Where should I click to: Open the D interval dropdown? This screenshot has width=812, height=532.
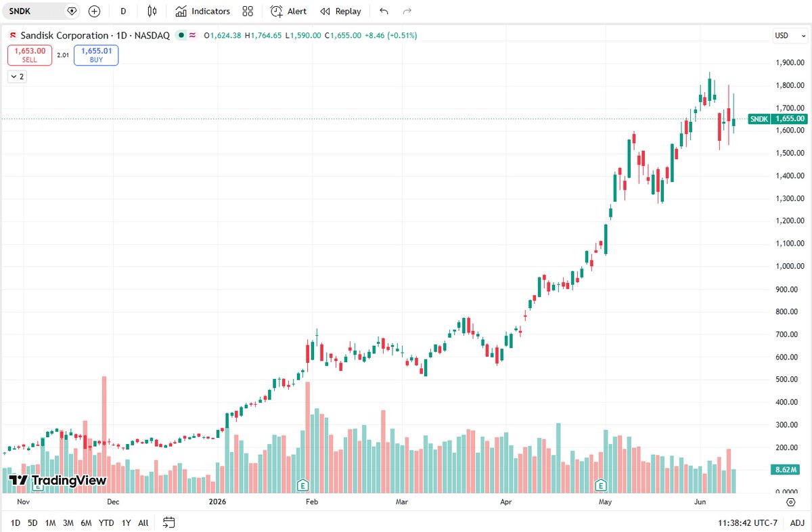point(123,11)
